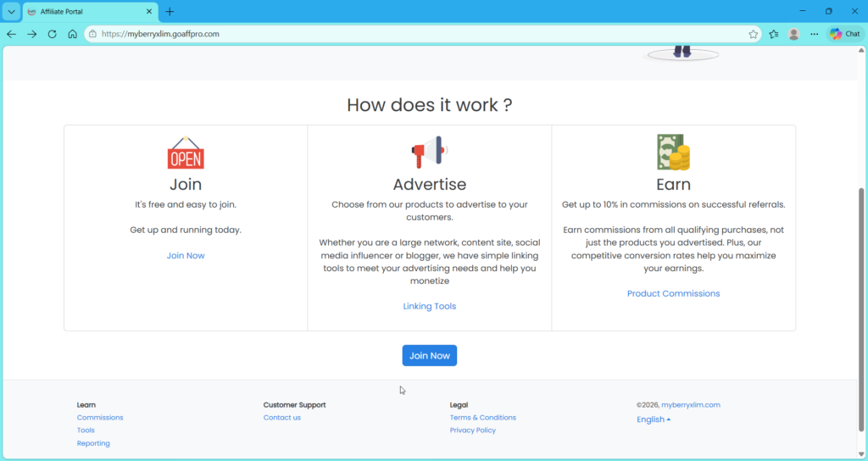This screenshot has width=868, height=461.
Task: Open the Linking Tools link
Action: [429, 306]
